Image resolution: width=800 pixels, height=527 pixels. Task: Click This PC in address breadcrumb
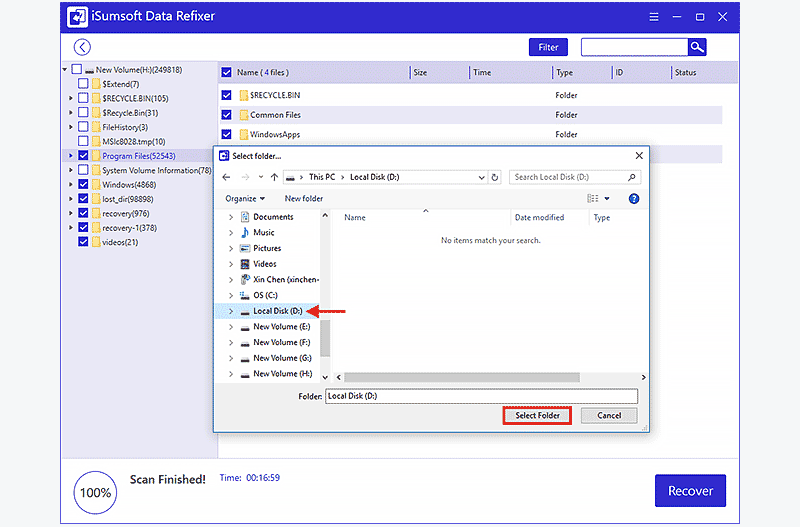[x=322, y=177]
